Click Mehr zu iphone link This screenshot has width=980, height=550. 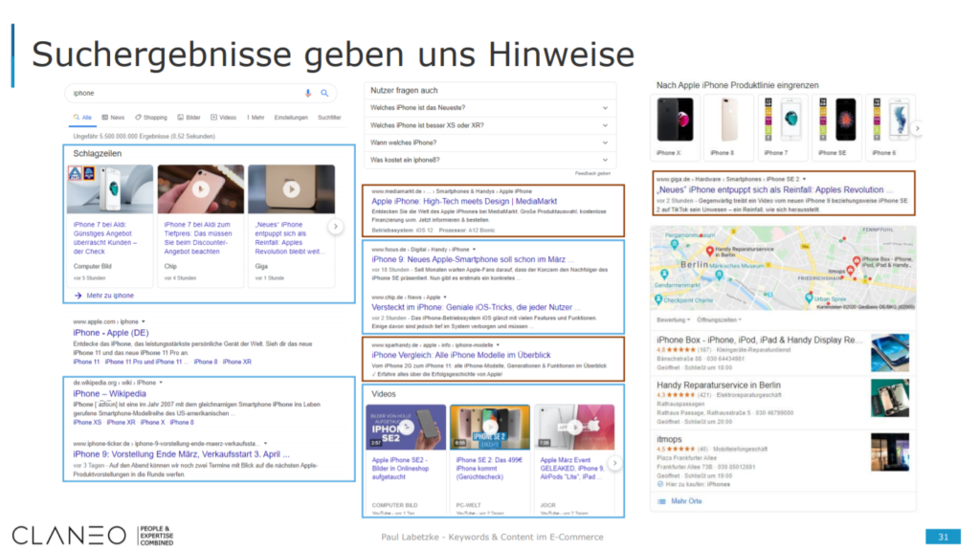pos(103,295)
